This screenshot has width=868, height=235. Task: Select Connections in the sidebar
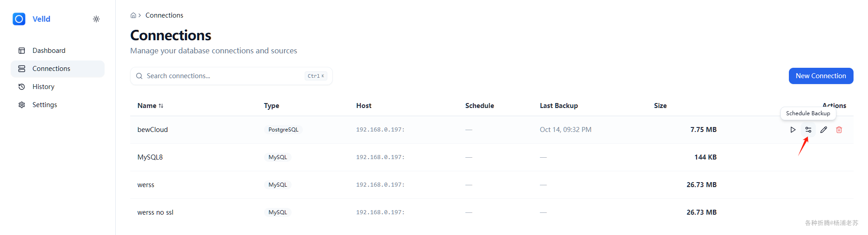(x=51, y=69)
